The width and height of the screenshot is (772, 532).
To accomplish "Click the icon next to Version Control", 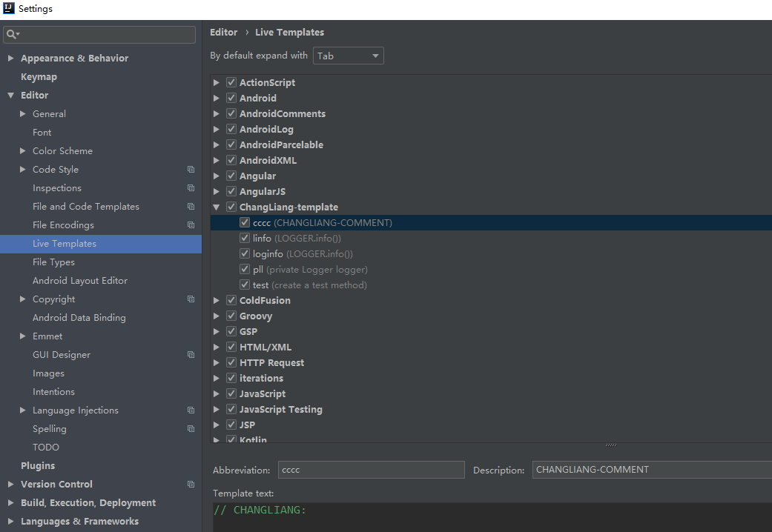I will click(x=191, y=484).
